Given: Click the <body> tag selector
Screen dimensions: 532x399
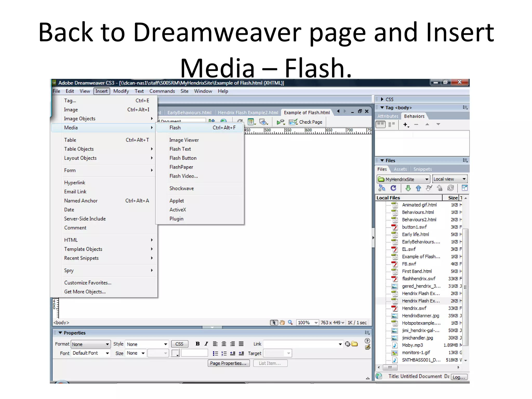Looking at the screenshot, I should pyautogui.click(x=61, y=323).
